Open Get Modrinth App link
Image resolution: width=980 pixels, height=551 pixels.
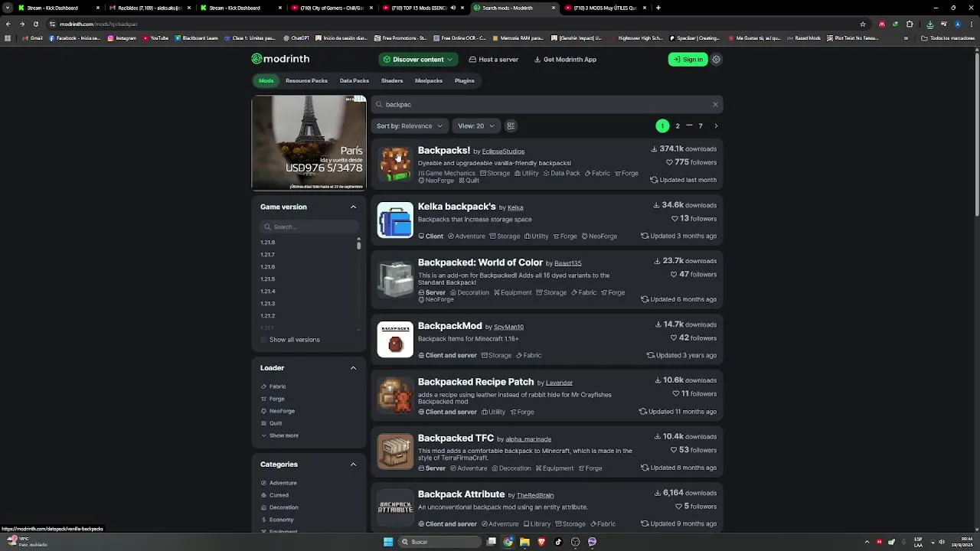(565, 59)
